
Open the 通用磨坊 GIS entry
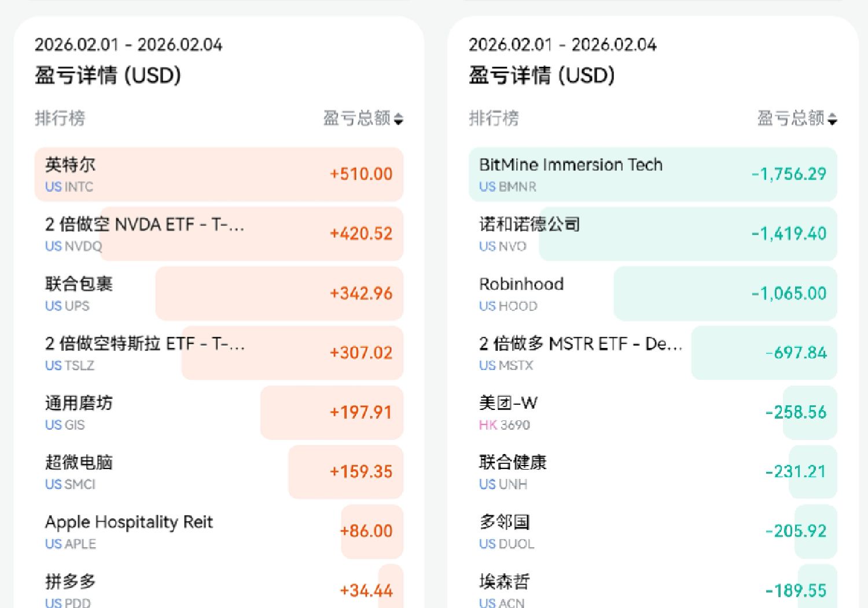click(x=219, y=412)
